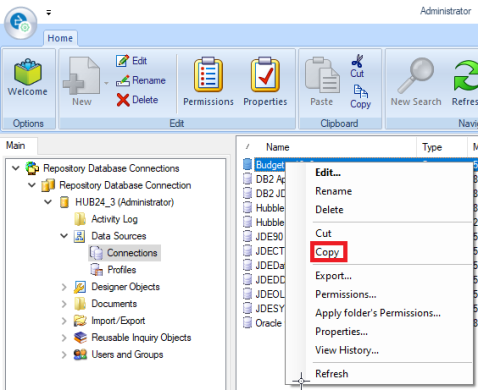Click the Users and Groups people icon
Screen dimensions: 478x390
(x=80, y=355)
